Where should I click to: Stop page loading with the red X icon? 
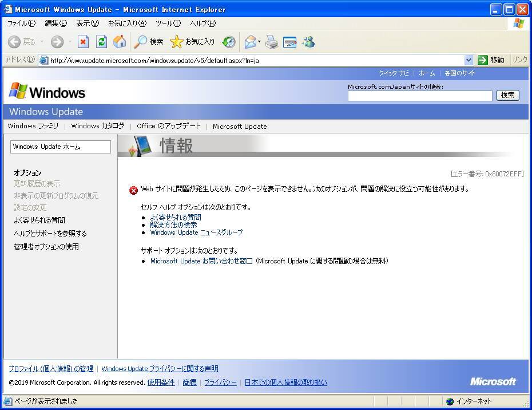click(83, 42)
